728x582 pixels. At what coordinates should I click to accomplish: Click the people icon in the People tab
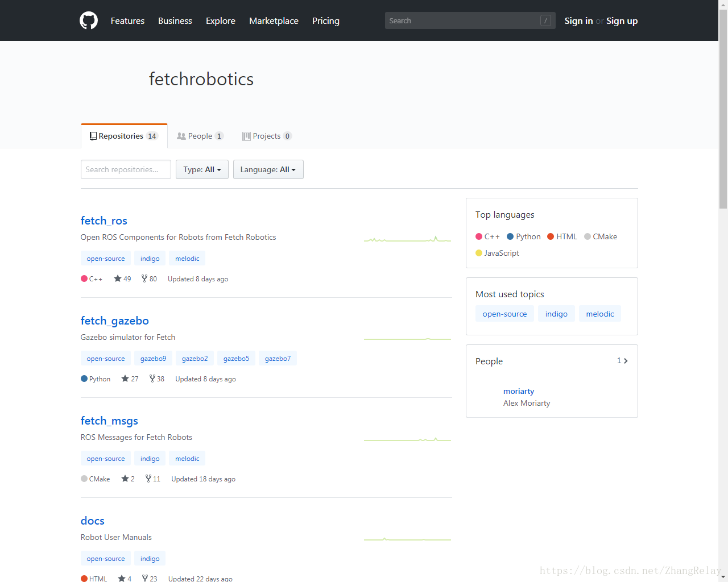181,136
